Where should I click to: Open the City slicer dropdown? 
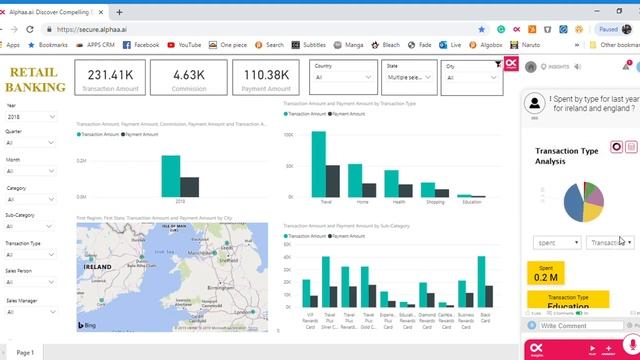tap(472, 78)
